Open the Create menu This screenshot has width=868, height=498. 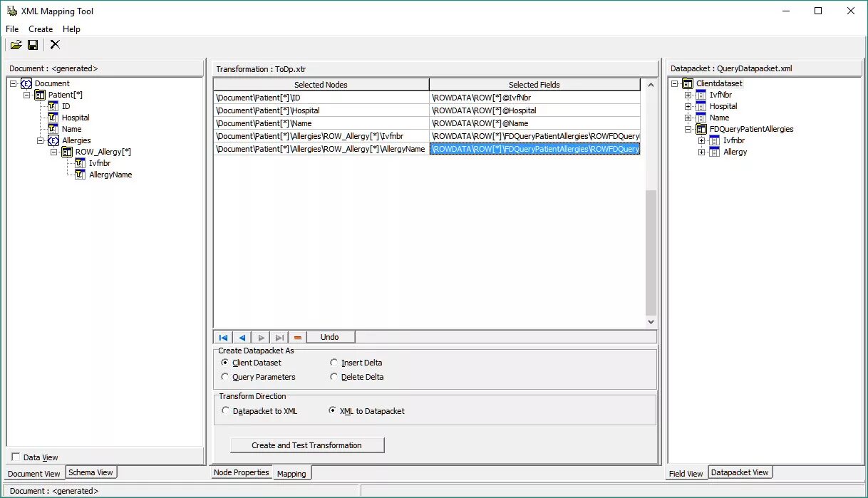click(x=41, y=29)
